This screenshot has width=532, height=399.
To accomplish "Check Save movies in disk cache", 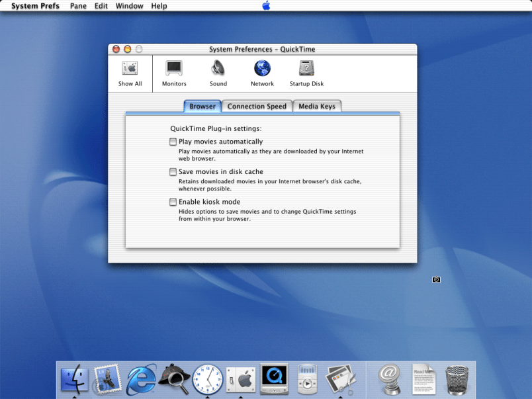I will click(x=173, y=172).
